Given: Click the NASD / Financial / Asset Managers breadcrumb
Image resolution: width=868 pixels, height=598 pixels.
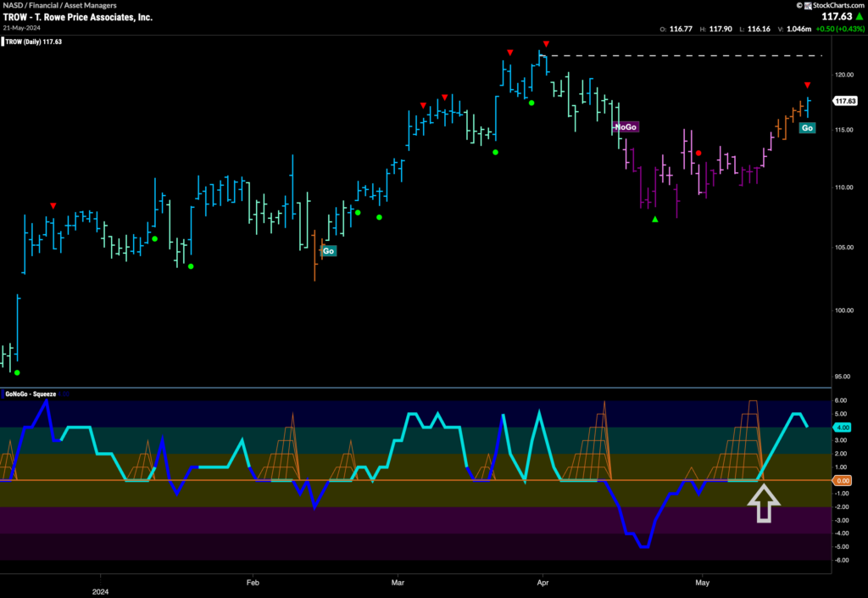Looking at the screenshot, I should coord(59,5).
